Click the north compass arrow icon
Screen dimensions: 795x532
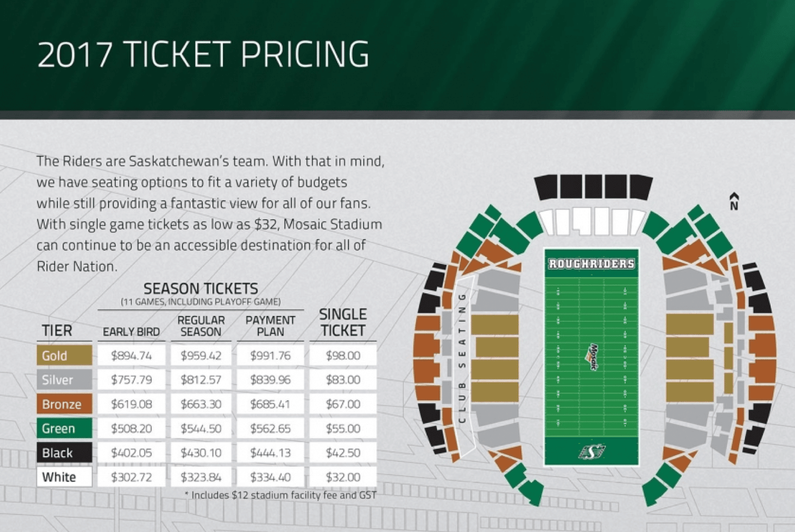734,201
